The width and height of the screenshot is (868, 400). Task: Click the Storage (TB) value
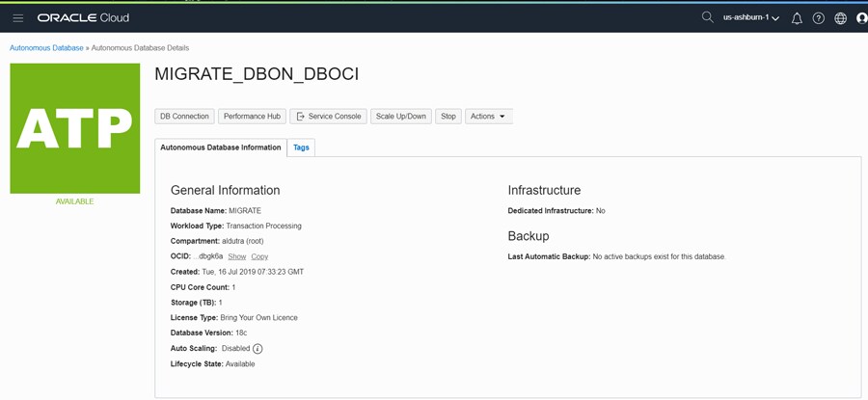click(220, 303)
